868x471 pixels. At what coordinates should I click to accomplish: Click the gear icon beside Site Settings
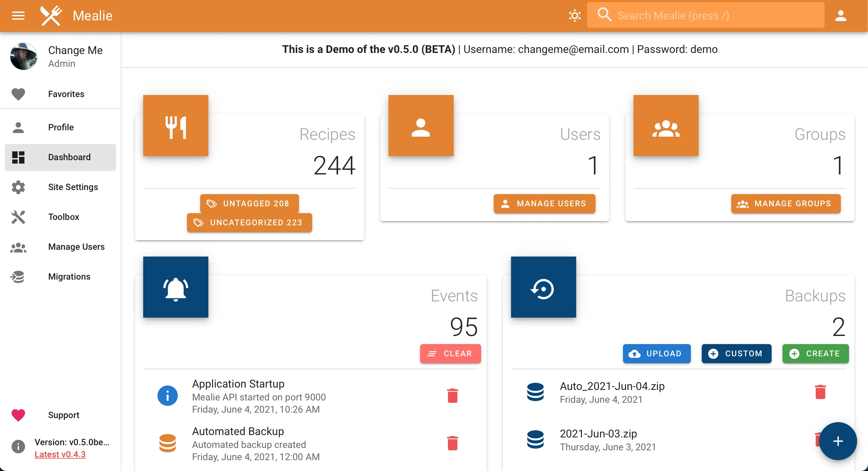(x=18, y=187)
